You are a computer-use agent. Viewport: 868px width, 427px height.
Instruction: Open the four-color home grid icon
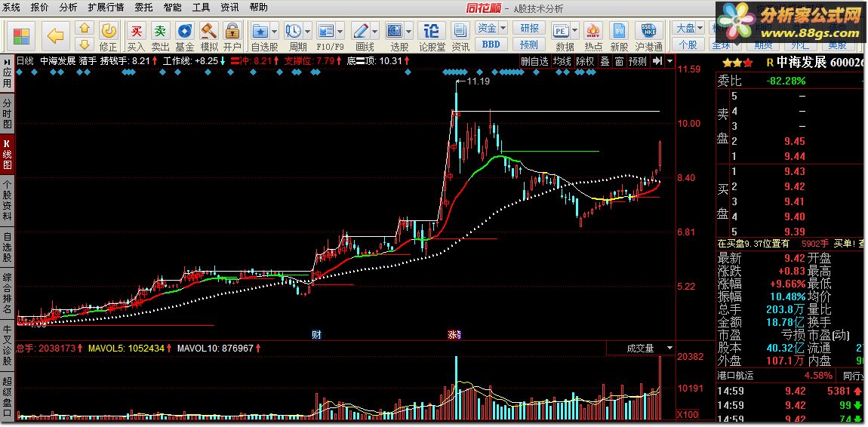click(x=22, y=36)
